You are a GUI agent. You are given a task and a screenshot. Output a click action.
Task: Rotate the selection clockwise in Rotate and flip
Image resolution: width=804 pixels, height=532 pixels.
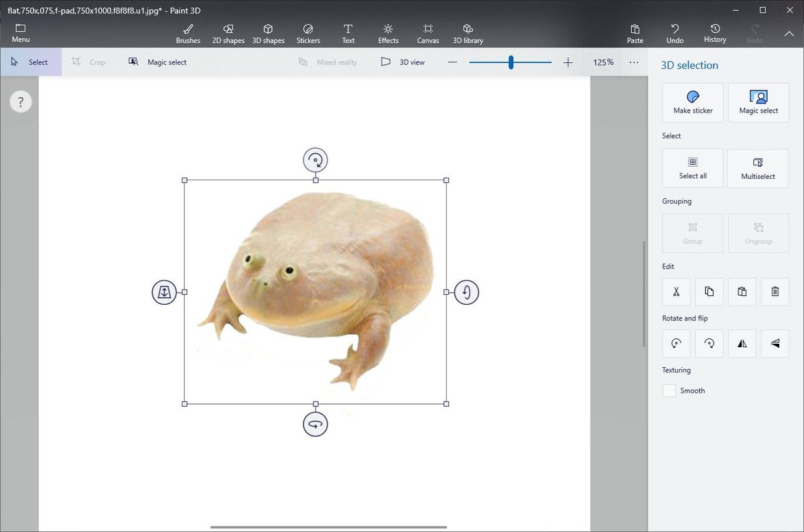(709, 343)
